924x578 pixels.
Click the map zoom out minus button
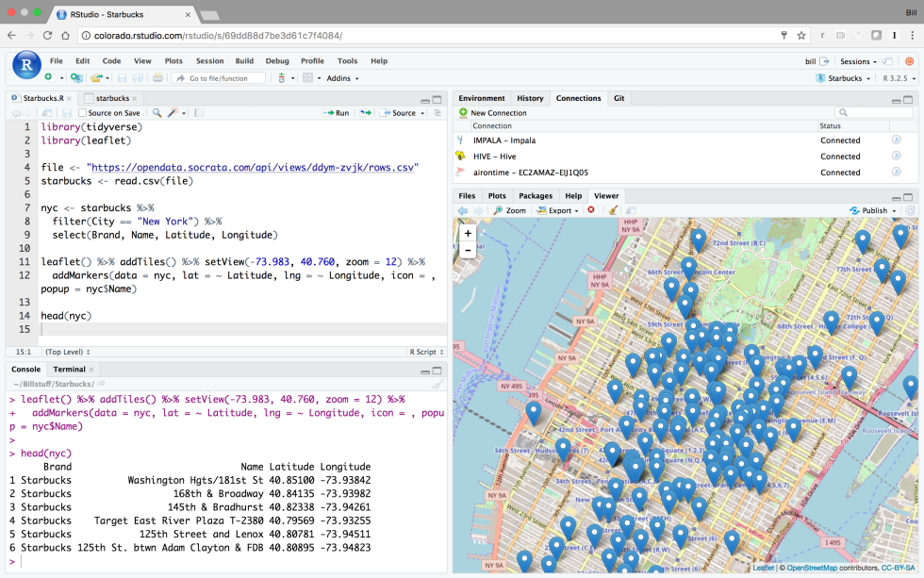click(x=469, y=250)
